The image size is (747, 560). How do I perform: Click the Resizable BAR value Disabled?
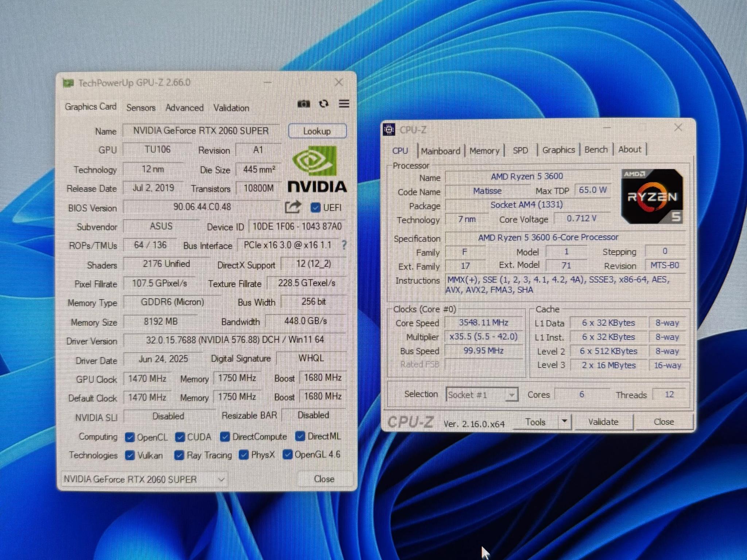(x=313, y=415)
